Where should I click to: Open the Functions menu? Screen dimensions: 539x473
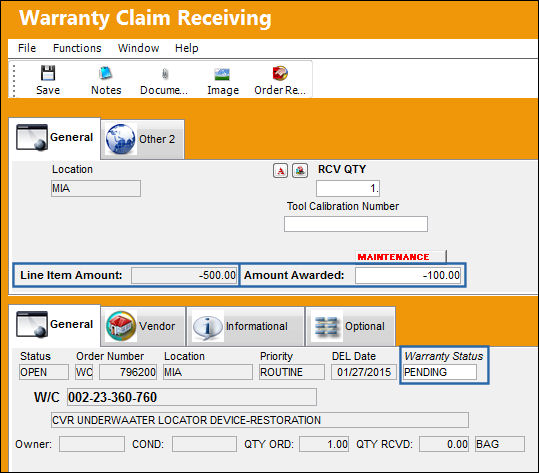point(77,48)
